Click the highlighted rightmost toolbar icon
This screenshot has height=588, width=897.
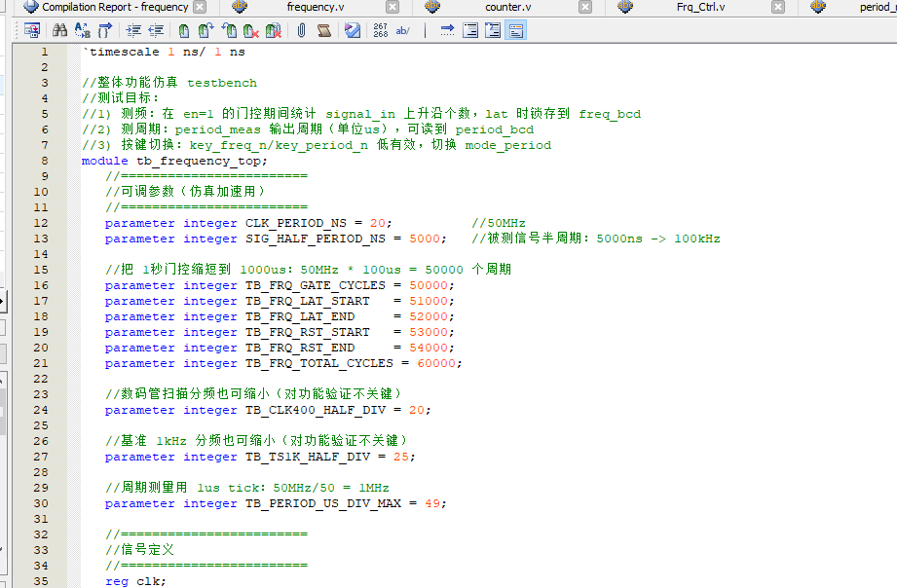pyautogui.click(x=515, y=30)
